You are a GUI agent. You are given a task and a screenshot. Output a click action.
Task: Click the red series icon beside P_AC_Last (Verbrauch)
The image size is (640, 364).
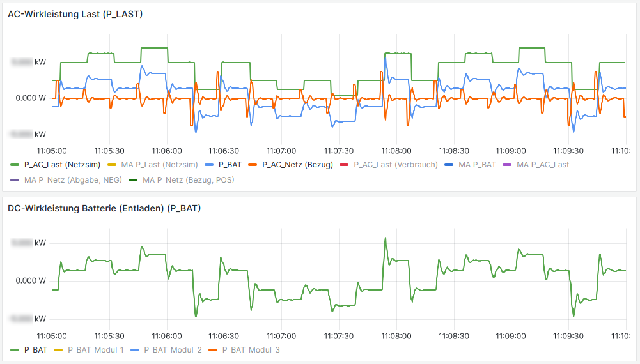[345, 165]
